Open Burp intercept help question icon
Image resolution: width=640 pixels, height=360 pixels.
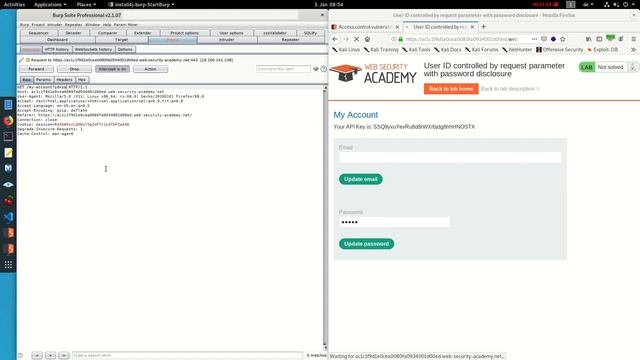[324, 69]
